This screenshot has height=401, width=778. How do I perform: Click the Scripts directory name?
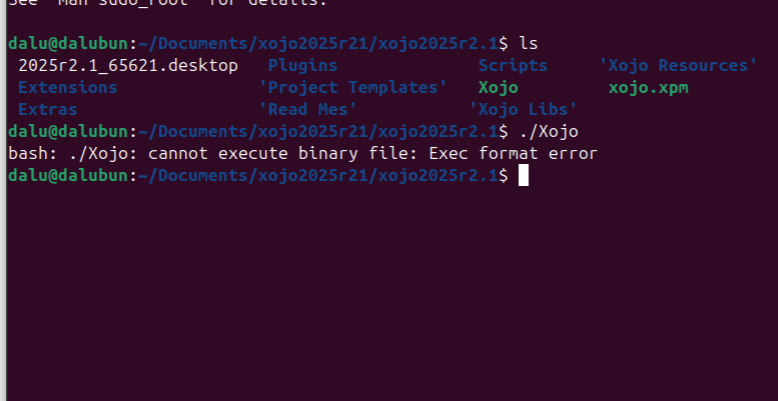[x=512, y=66]
